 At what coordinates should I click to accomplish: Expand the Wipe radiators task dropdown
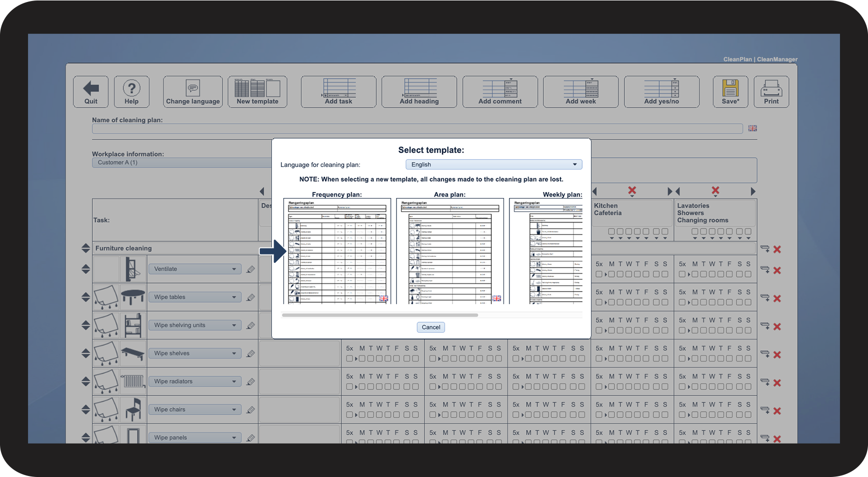234,382
